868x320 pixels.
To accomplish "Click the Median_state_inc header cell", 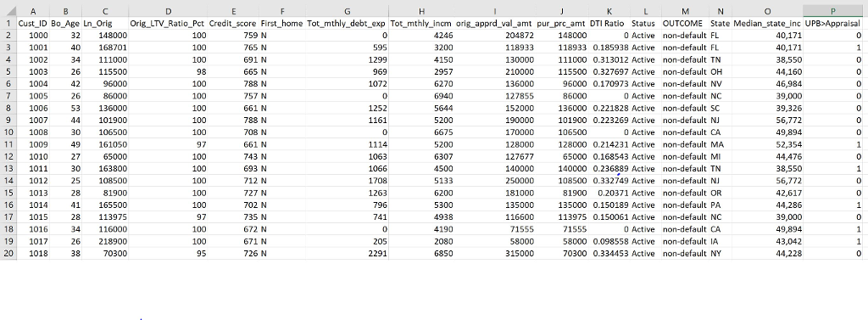I will 767,23.
